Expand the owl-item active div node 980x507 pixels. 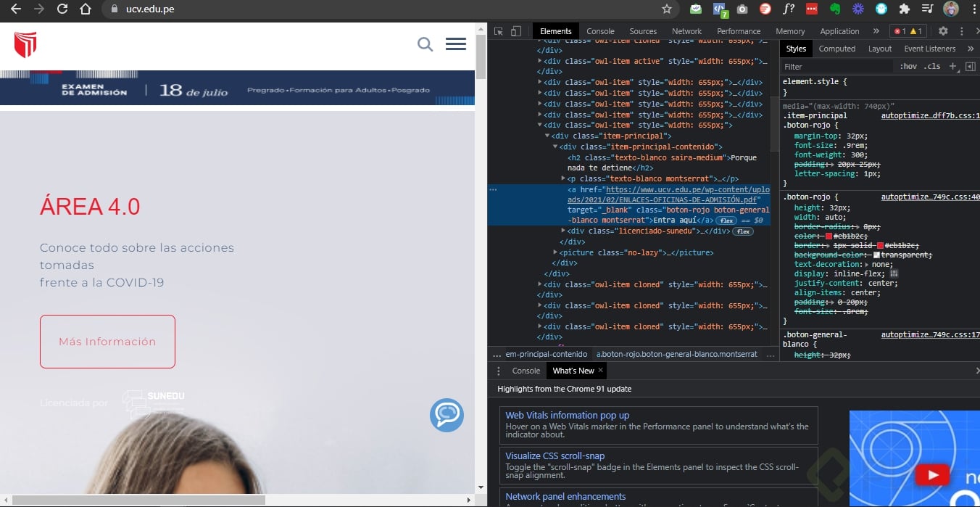(540, 61)
